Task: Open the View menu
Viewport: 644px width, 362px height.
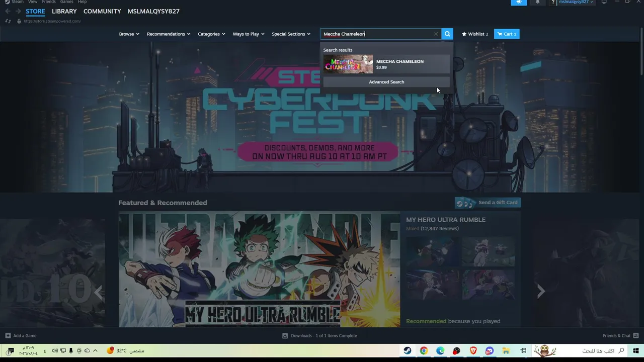Action: click(33, 2)
